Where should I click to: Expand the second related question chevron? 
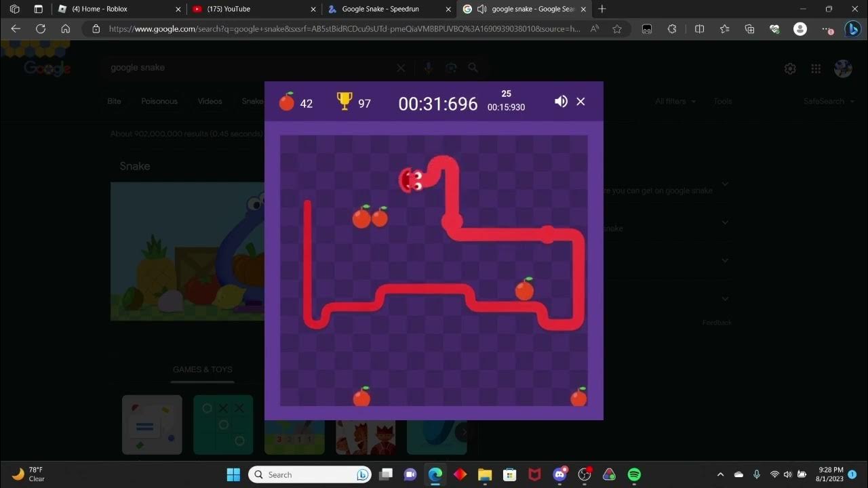tap(725, 222)
